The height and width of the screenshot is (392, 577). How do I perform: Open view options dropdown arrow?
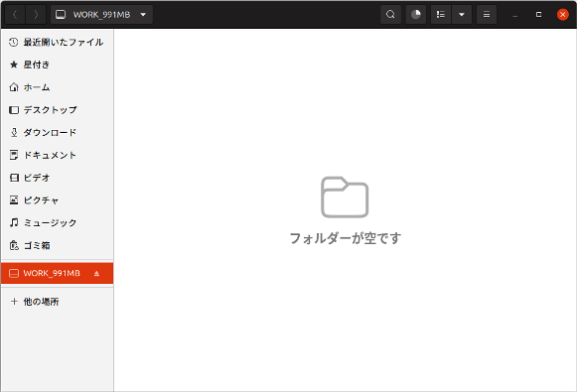click(x=462, y=15)
